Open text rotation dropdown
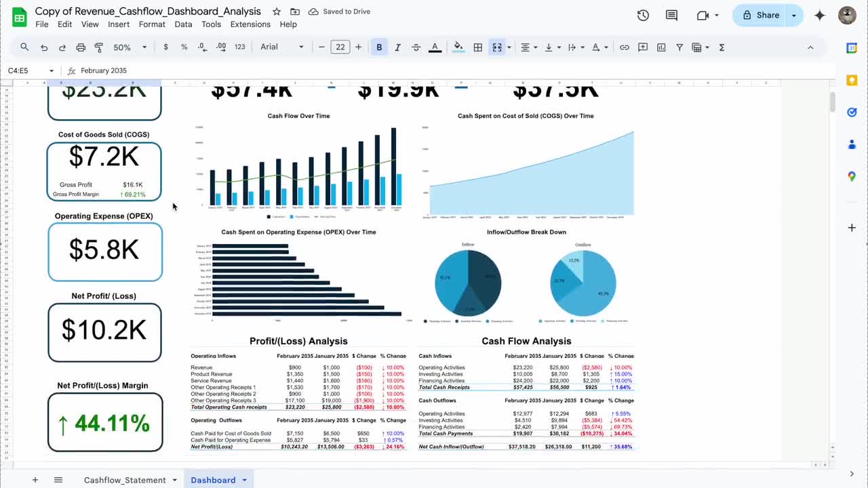The height and width of the screenshot is (488, 868). (x=599, y=47)
